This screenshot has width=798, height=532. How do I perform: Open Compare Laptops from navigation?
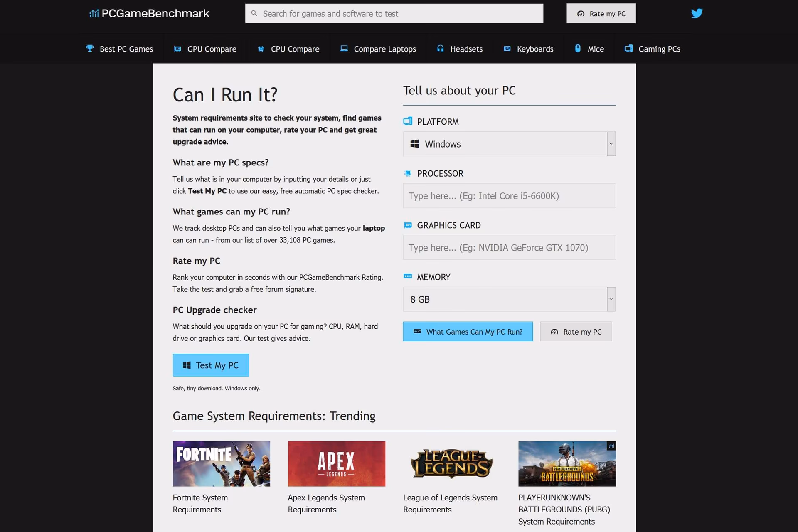tap(378, 49)
